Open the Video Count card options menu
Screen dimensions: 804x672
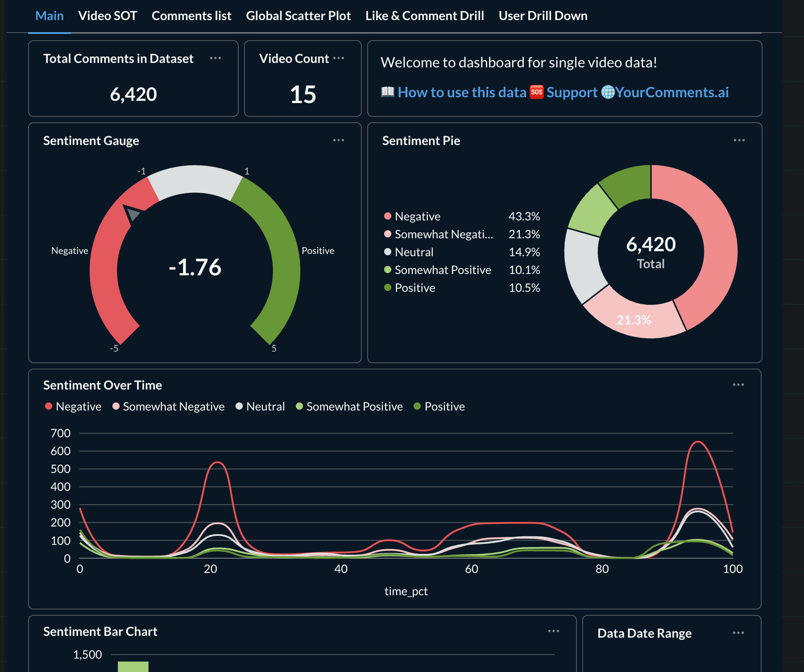[x=339, y=58]
